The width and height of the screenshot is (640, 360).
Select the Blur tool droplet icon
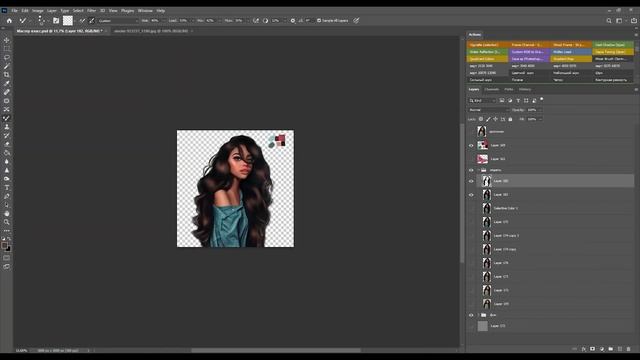pos(7,162)
